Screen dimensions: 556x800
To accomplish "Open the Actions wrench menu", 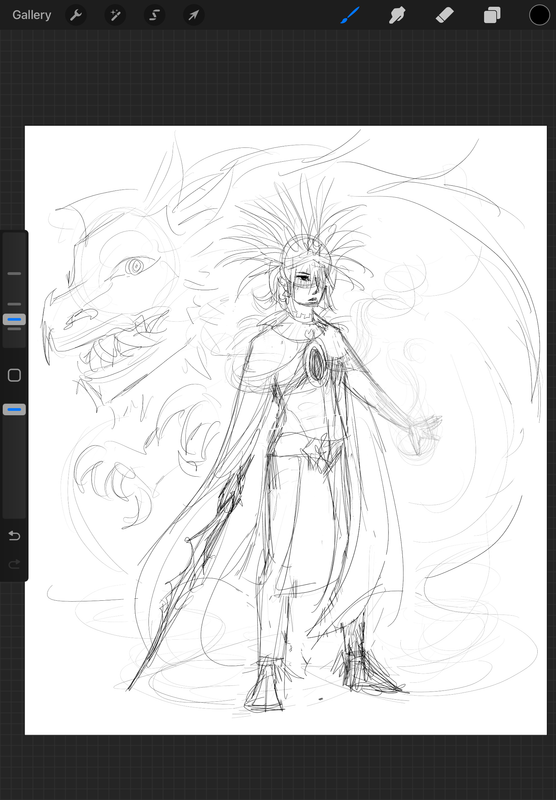I will click(x=76, y=15).
